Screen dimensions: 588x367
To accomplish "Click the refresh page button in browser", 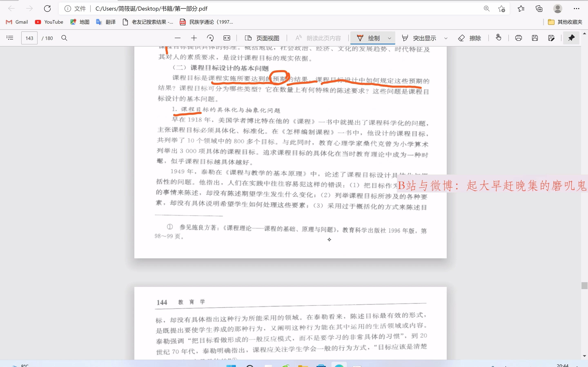I will 47,8.
